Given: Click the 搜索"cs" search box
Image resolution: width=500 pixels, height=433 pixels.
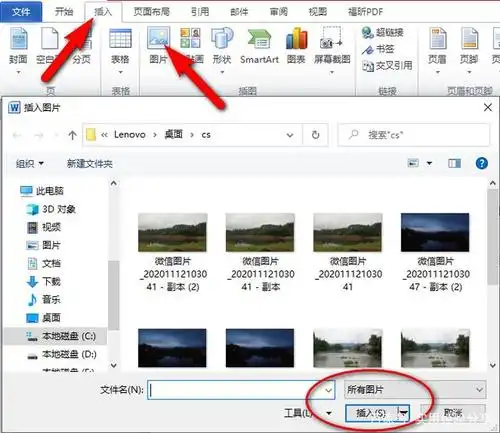Looking at the screenshot, I should pyautogui.click(x=414, y=135).
